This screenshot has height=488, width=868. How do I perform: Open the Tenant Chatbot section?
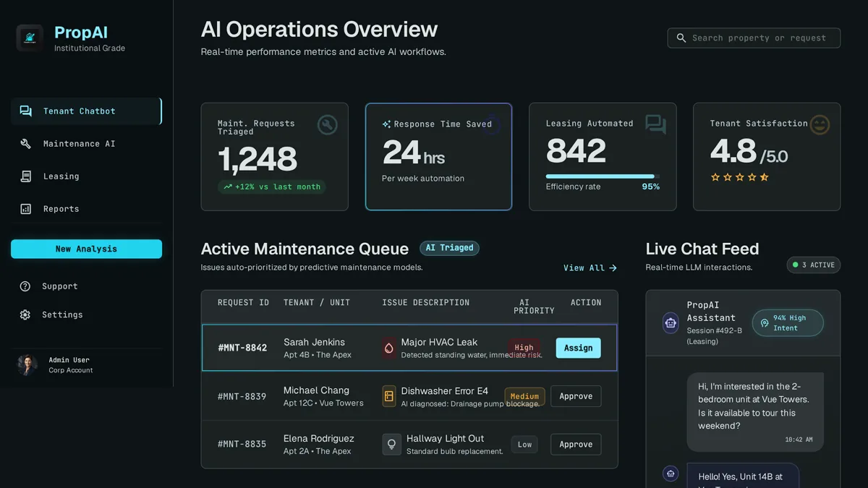point(86,111)
